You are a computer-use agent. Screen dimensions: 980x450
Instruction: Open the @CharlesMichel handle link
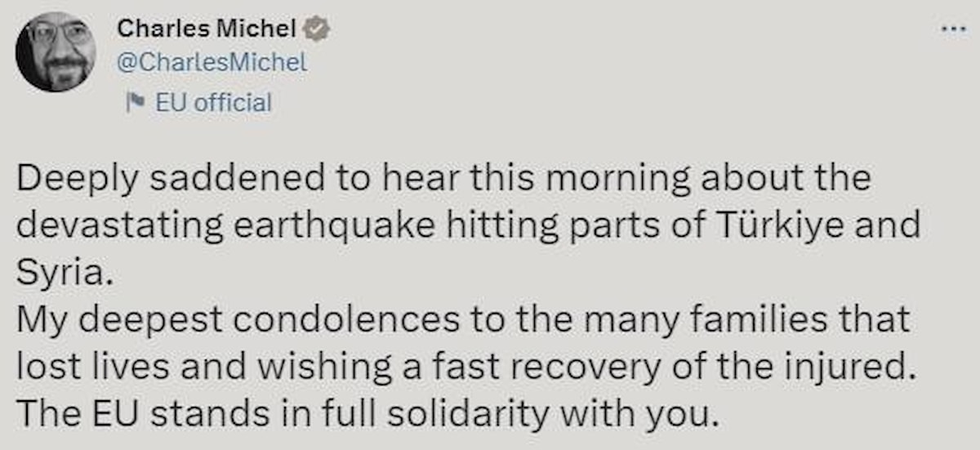tap(212, 64)
